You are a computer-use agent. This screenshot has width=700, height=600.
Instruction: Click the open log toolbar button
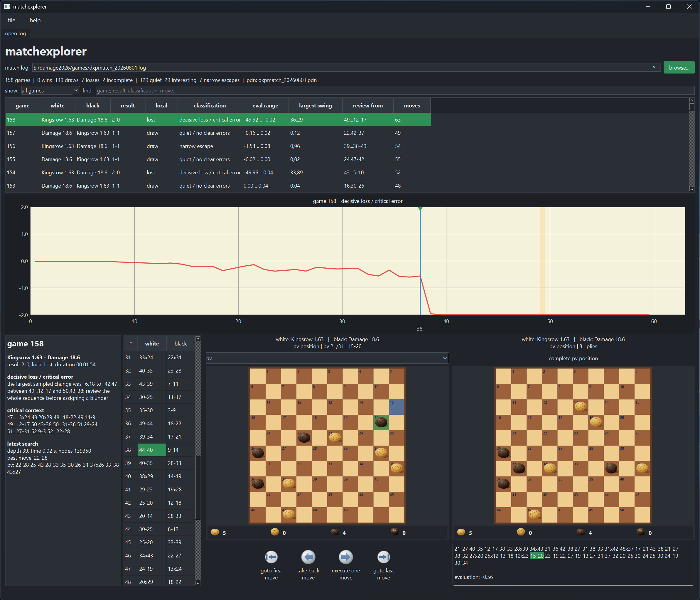click(x=16, y=33)
